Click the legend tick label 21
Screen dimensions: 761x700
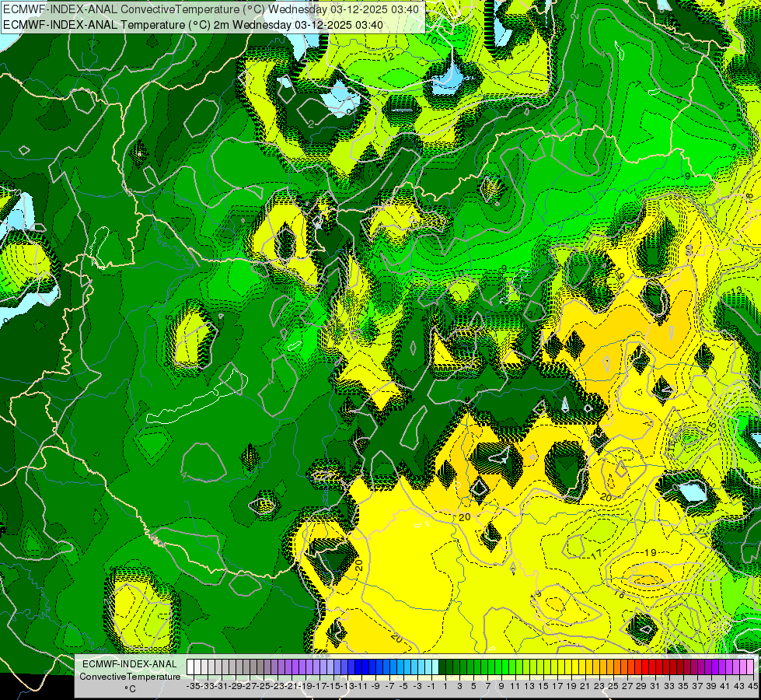pyautogui.click(x=585, y=686)
